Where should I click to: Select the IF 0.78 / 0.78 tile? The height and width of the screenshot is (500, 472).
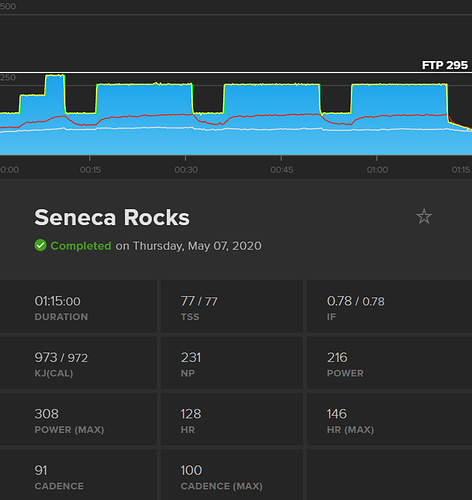pyautogui.click(x=389, y=306)
